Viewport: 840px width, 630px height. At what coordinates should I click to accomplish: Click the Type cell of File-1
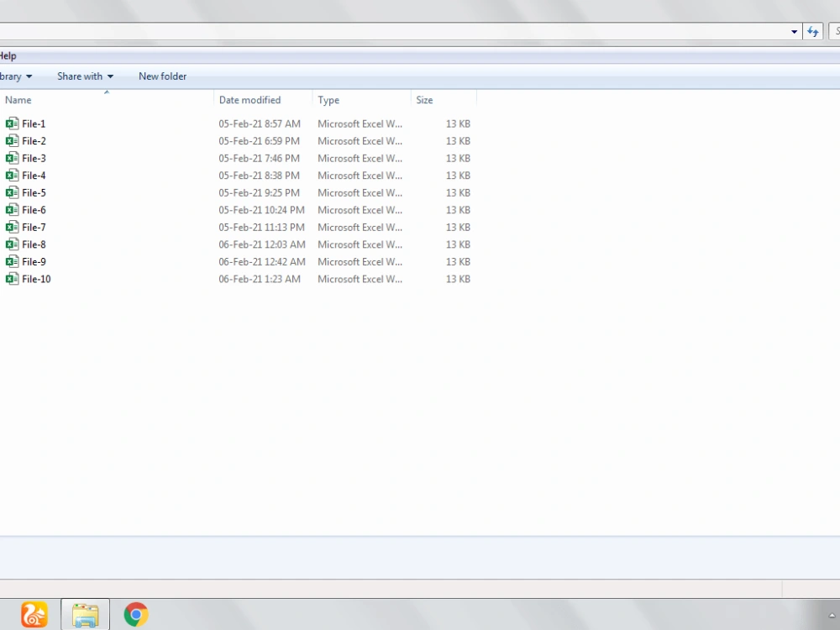tap(360, 123)
